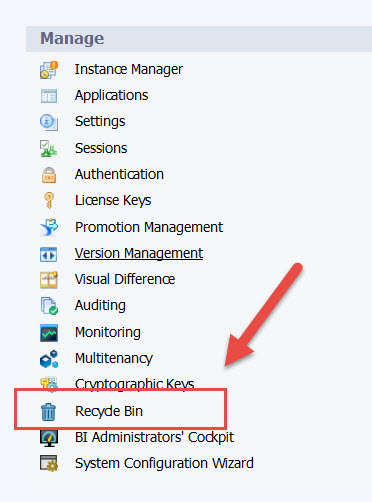Click the Visual Difference icon
The image size is (372, 502).
point(49,280)
